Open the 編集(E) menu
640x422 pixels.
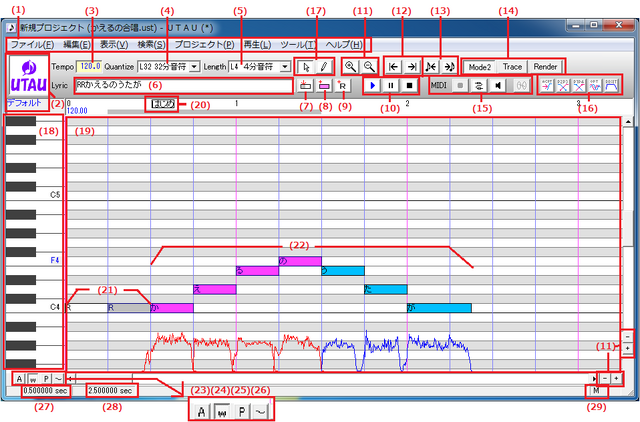click(x=76, y=44)
